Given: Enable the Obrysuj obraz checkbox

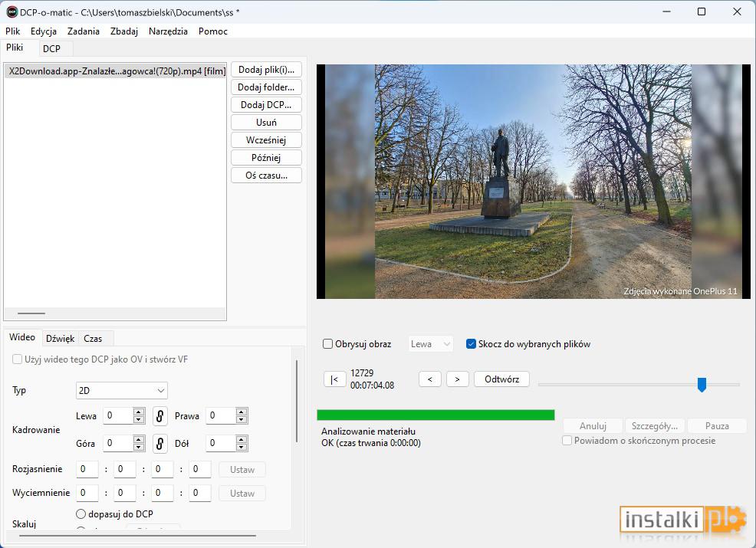Looking at the screenshot, I should tap(327, 344).
